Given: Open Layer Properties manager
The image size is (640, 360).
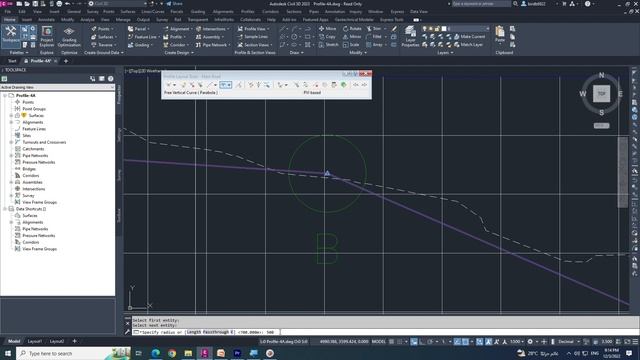Looking at the screenshot, I should pos(410,37).
